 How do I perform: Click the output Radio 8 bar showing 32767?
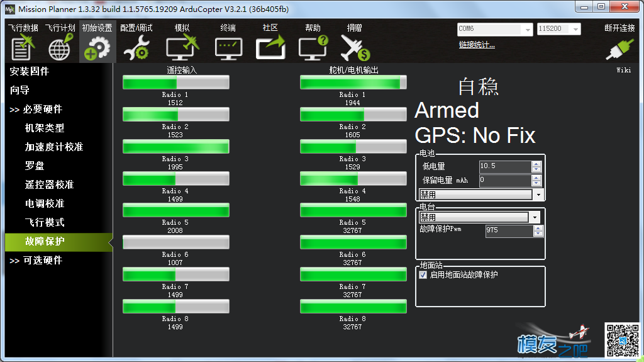click(x=353, y=307)
